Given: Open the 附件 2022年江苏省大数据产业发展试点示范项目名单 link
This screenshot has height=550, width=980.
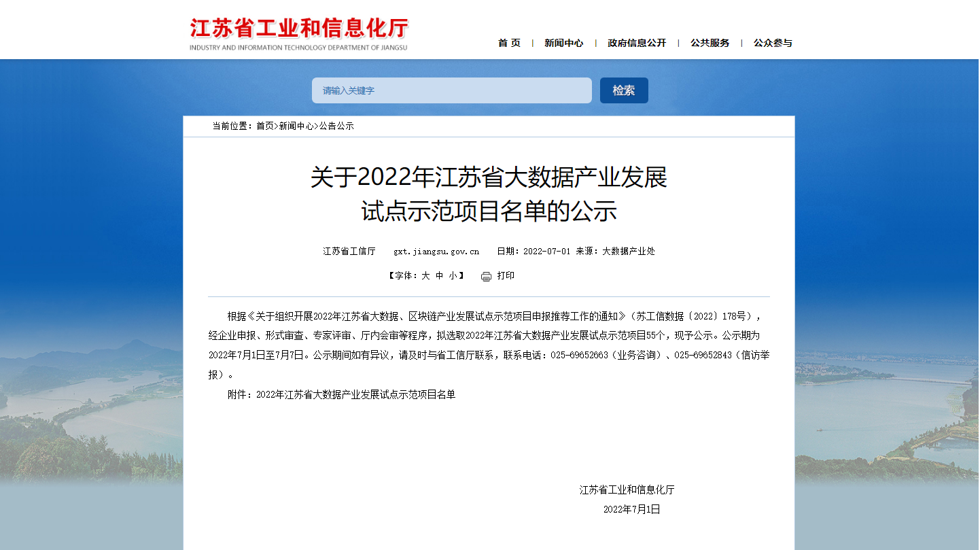Looking at the screenshot, I should 355,395.
